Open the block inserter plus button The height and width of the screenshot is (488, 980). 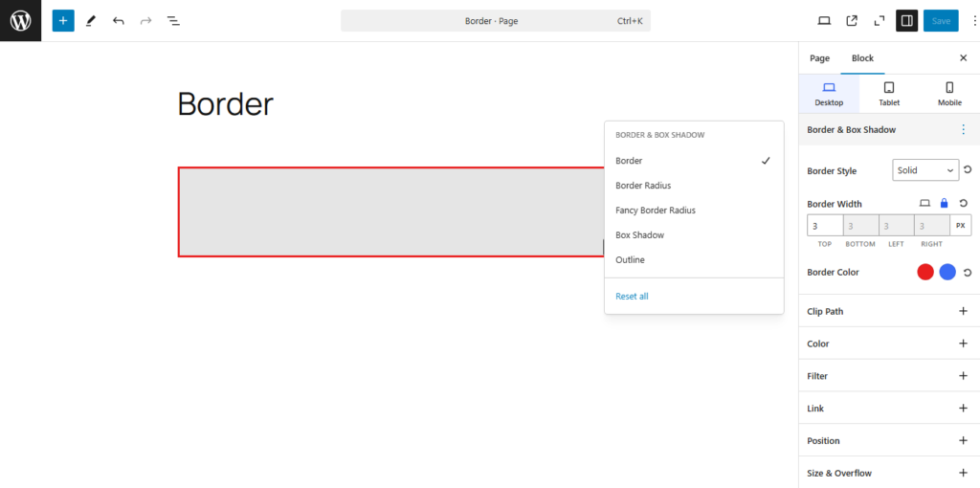coord(63,21)
